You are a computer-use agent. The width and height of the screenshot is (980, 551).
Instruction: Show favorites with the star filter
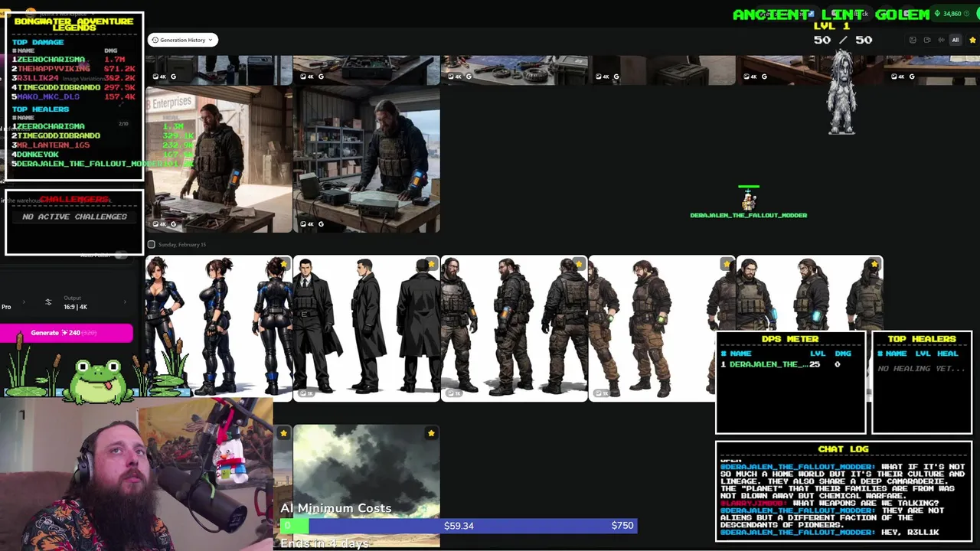pos(972,40)
